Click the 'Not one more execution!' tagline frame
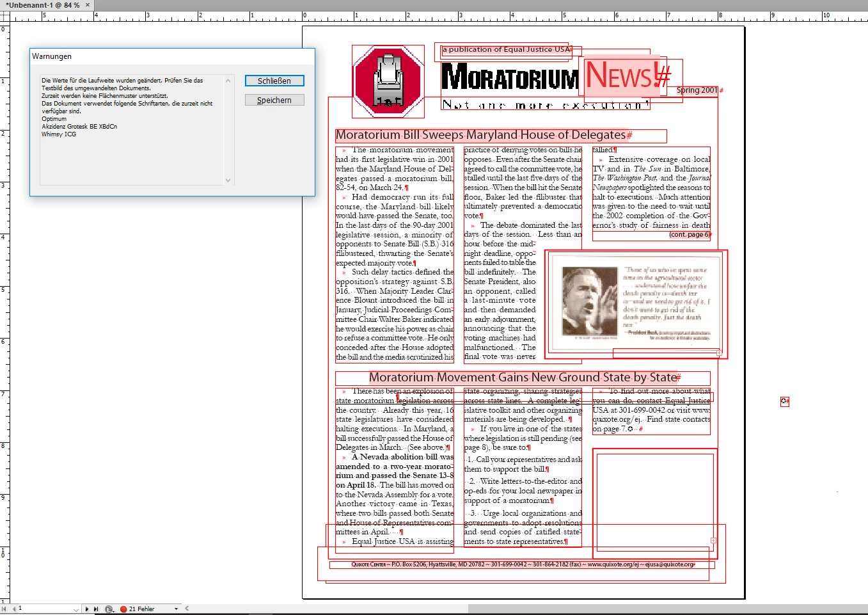Viewport: 868px width, 615px height. (x=546, y=104)
